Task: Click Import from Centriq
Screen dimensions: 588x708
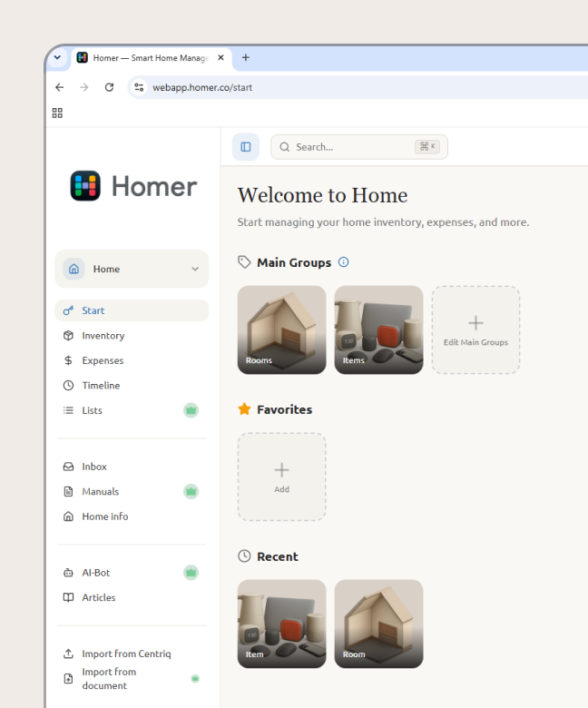Action: 132,654
